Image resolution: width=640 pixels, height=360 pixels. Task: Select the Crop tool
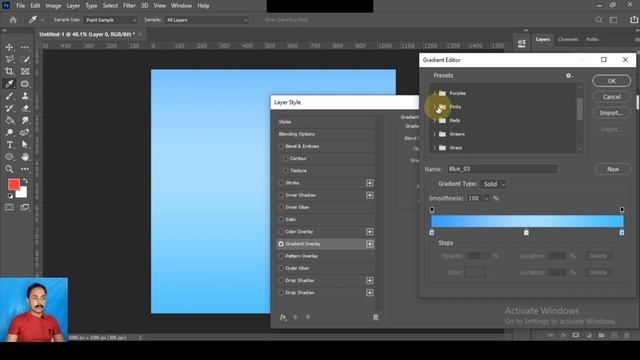point(9,72)
